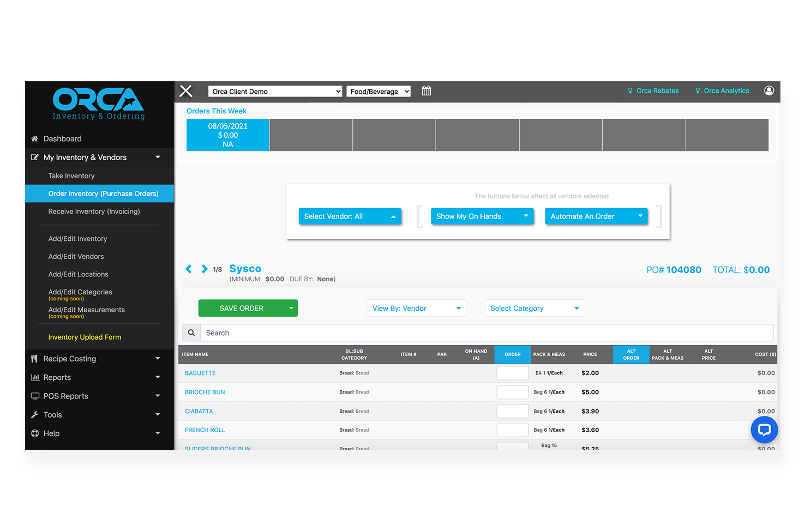The width and height of the screenshot is (805, 532).
Task: Click the Orca Analytics link
Action: pos(726,91)
